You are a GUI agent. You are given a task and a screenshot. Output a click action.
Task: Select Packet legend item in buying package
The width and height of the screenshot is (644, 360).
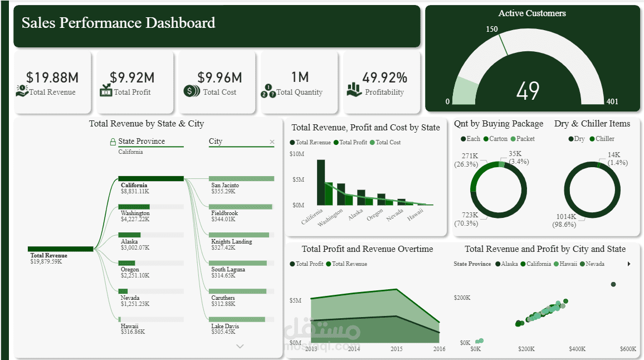tap(523, 139)
